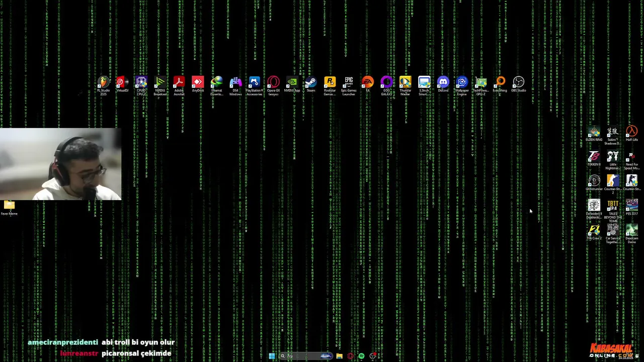
Task: Open the Windows Start menu
Action: point(272,356)
